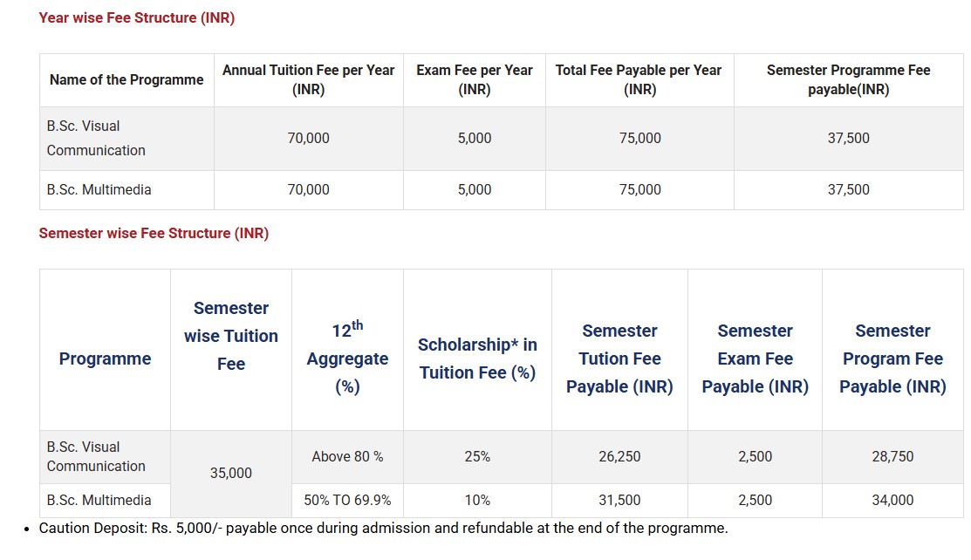Image resolution: width=971 pixels, height=560 pixels.
Task: Select B.Sc. Visual Communication in year table
Action: (x=96, y=138)
